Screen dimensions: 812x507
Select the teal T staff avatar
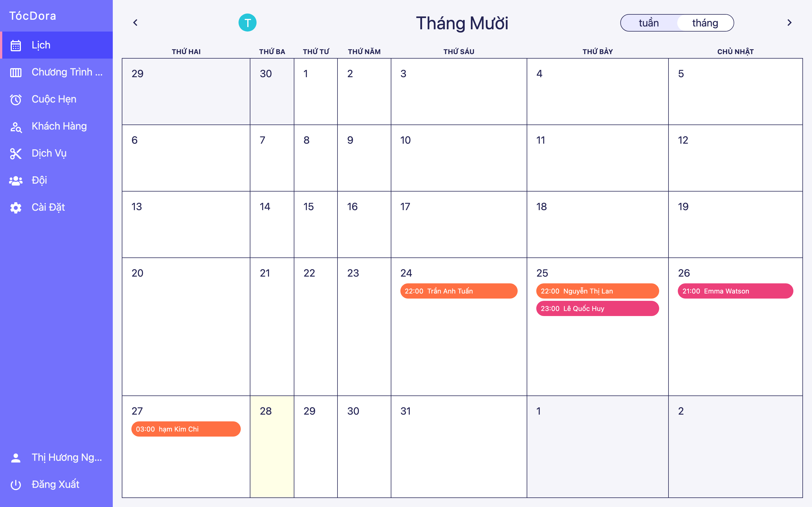click(247, 23)
